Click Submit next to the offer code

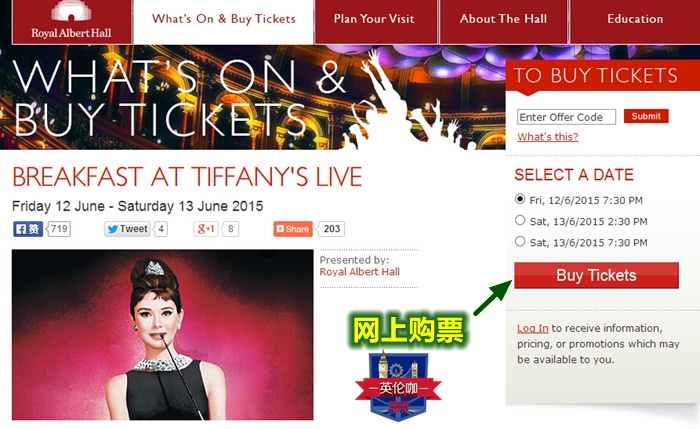[646, 116]
